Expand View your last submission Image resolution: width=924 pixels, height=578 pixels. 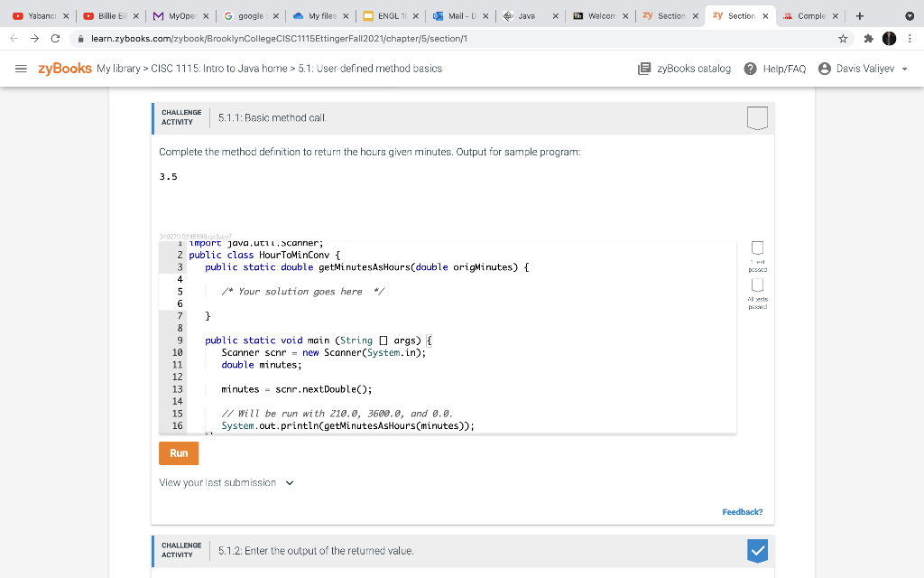226,482
